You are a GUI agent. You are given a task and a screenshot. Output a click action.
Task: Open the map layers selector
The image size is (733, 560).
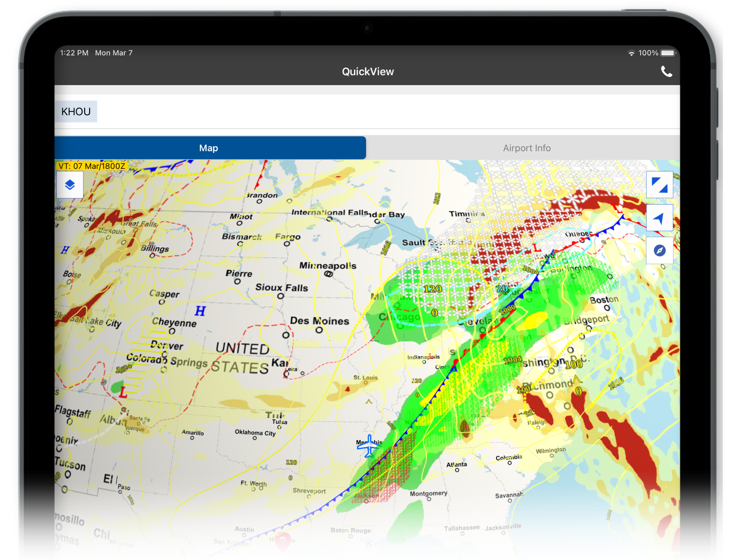coord(70,185)
